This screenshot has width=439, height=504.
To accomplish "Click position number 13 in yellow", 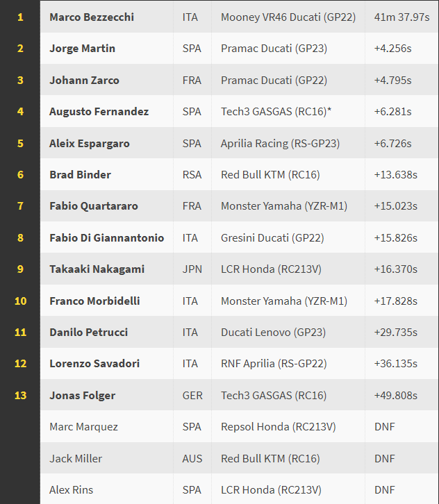I will tap(20, 396).
